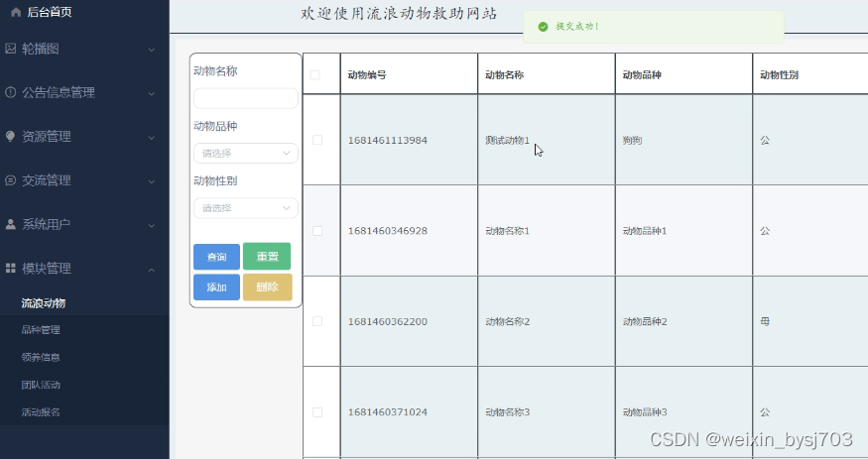Click the 添加 add button

coord(216,287)
